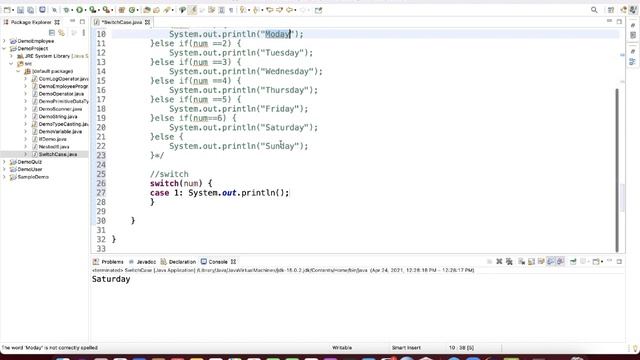Select DemoScanner.java file
The image size is (640, 360).
(57, 109)
